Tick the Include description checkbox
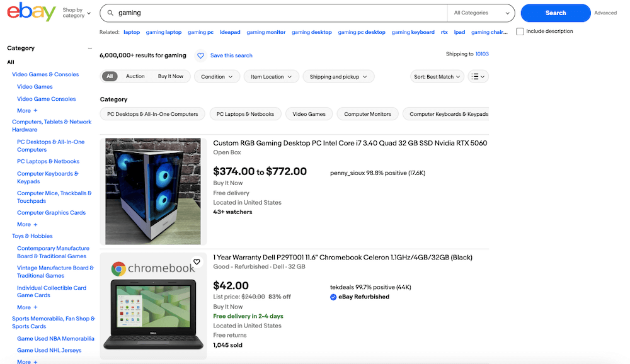 [520, 31]
